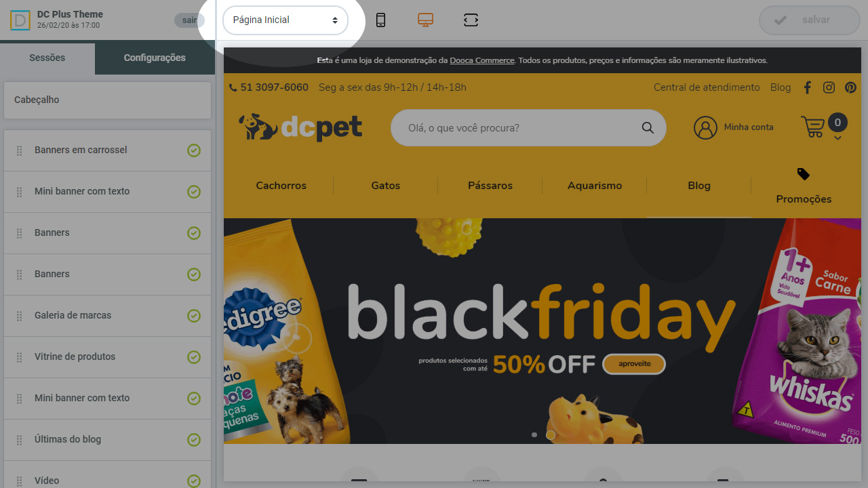Open the Cachorros menu item
The height and width of the screenshot is (488, 868).
pos(281,186)
